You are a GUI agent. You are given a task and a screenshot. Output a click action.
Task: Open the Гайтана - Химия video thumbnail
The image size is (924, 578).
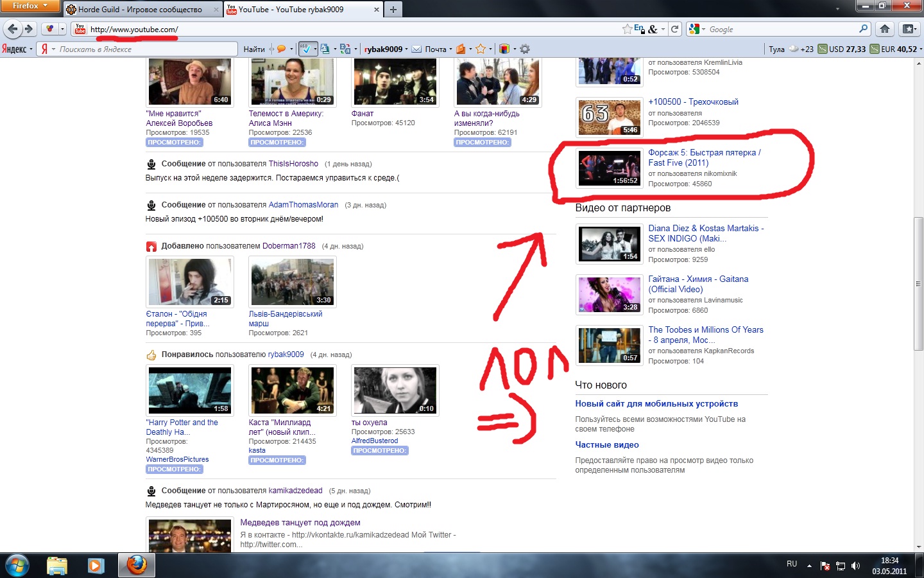pos(610,294)
